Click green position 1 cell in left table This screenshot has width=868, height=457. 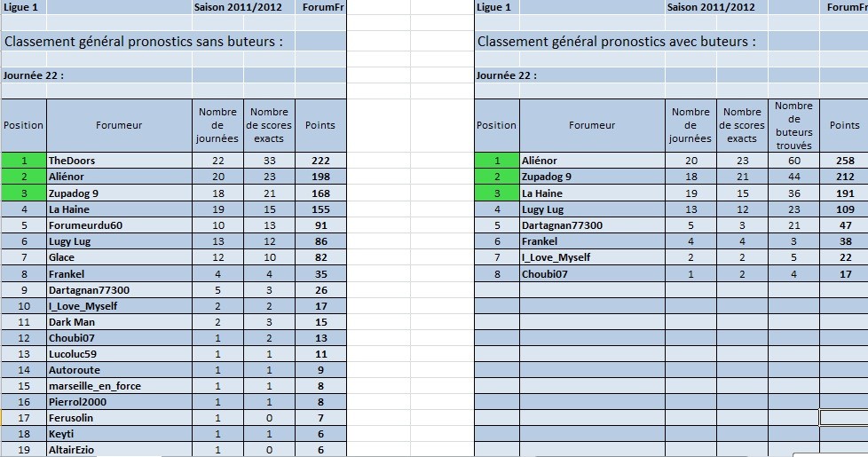tap(24, 161)
